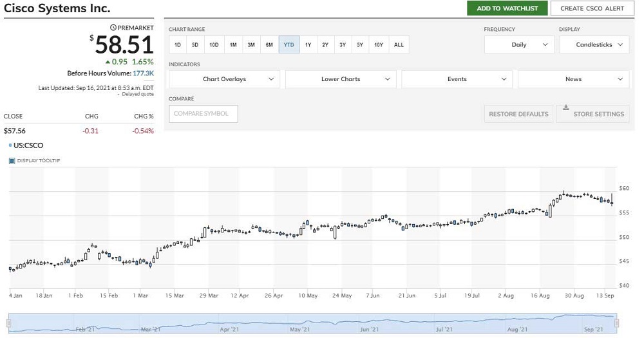Click the 177.3K before hours volume link
The image size is (644, 338).
[x=143, y=73]
